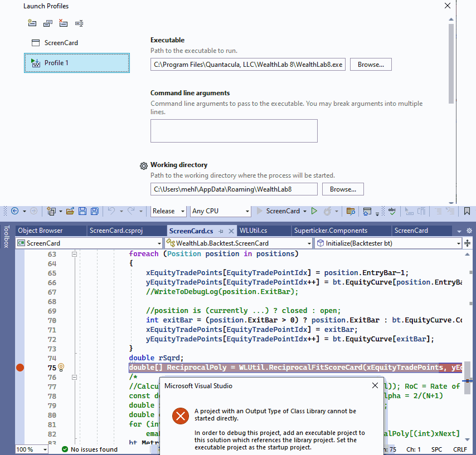Open the Release configuration dropdown
The height and width of the screenshot is (455, 476).
click(182, 211)
